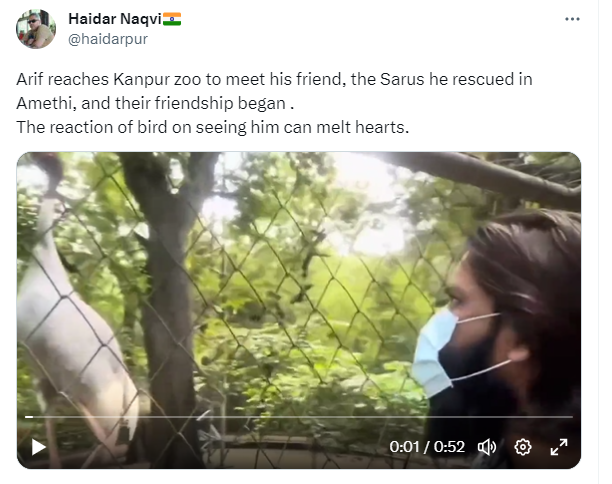
Task: Open video settings gear
Action: [x=523, y=447]
